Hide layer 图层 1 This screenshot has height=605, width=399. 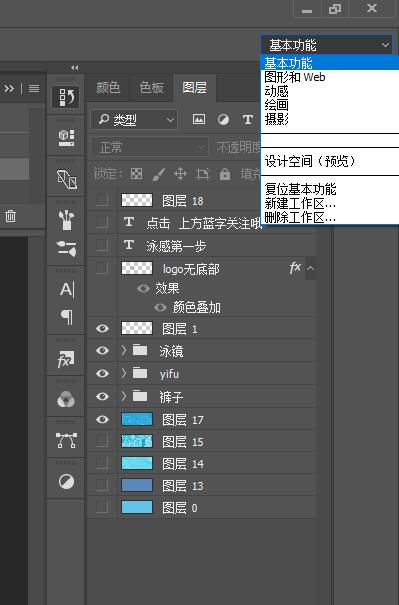[x=102, y=328]
